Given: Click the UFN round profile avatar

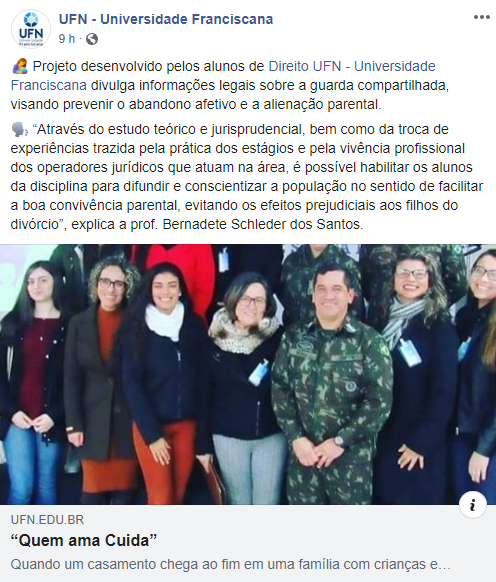Looking at the screenshot, I should click(31, 29).
